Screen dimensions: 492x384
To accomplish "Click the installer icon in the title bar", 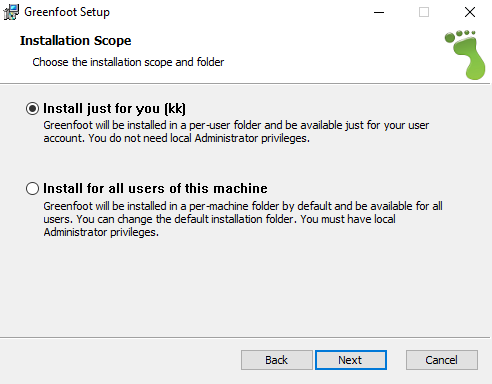I will coord(11,12).
